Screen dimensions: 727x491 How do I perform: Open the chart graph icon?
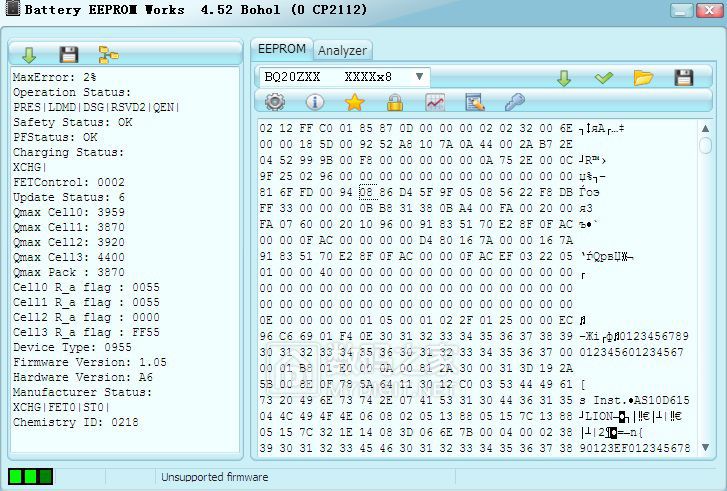coord(435,102)
